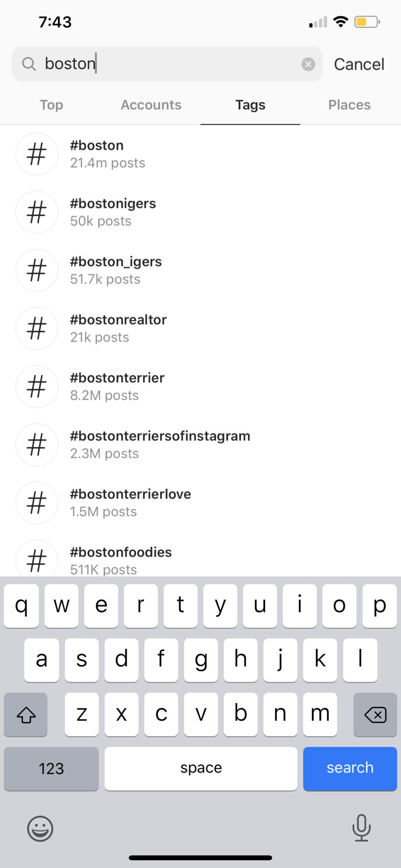The width and height of the screenshot is (401, 868).
Task: Open the Top search results tab
Action: tap(51, 105)
